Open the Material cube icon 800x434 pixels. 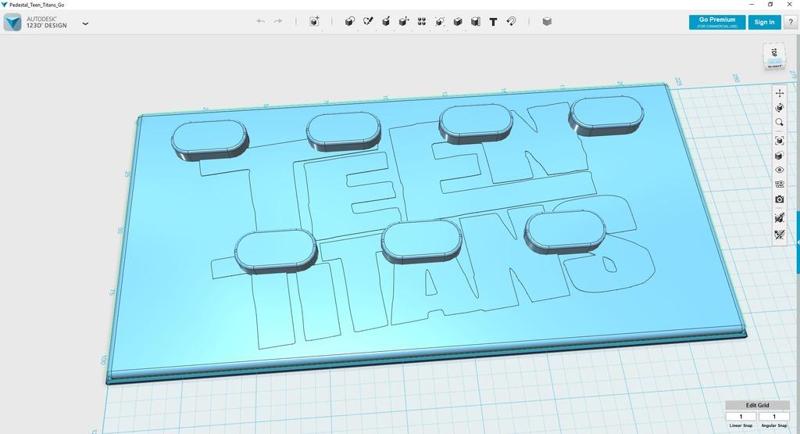click(547, 21)
